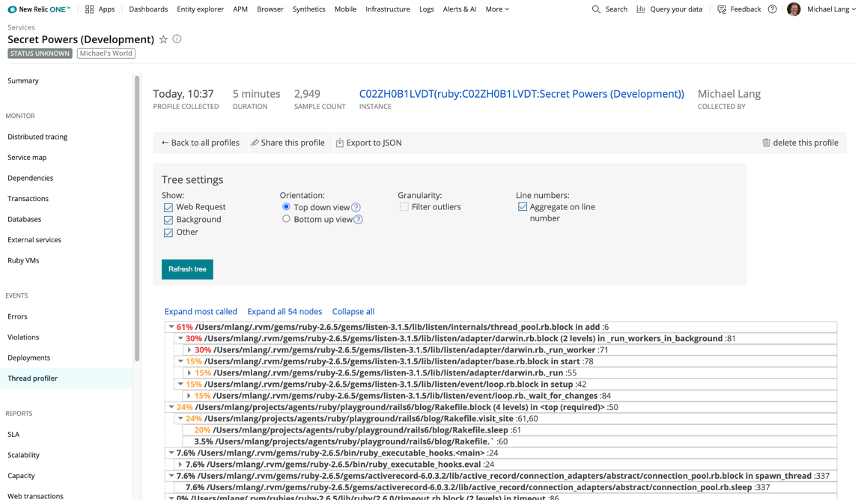The image size is (859, 500).
Task: Toggle Aggregate on line number checkbox
Action: [x=523, y=206]
